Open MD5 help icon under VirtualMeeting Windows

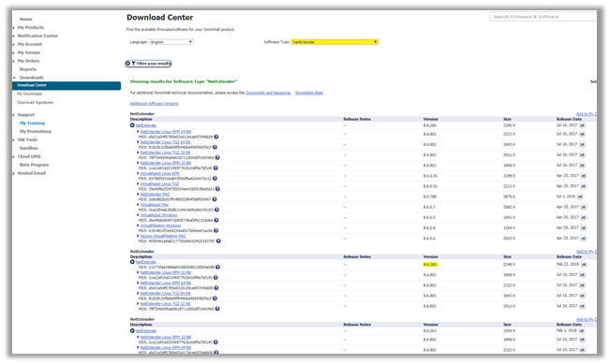pyautogui.click(x=215, y=230)
